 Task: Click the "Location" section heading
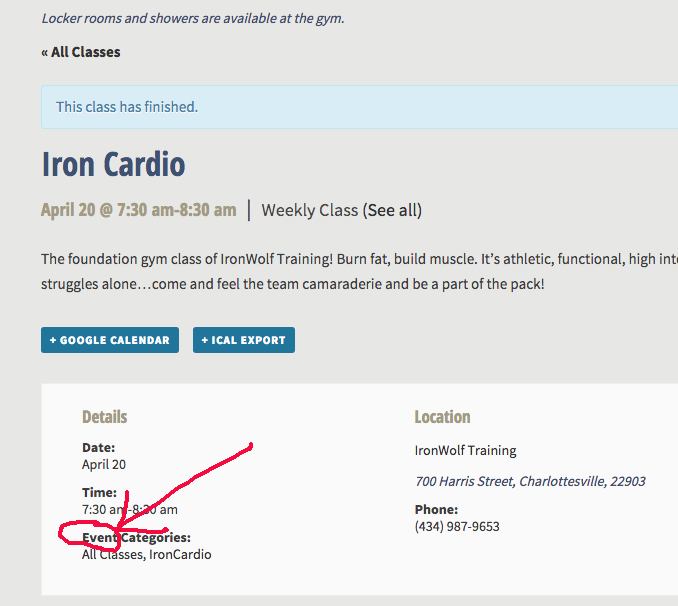point(442,417)
